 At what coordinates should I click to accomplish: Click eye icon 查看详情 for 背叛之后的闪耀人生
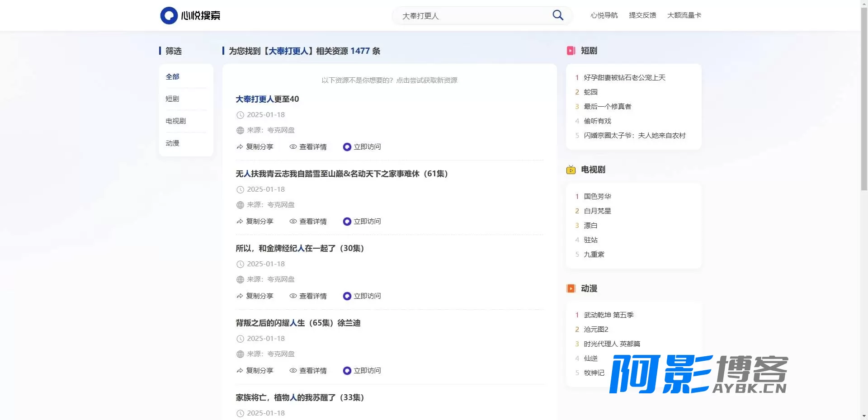click(293, 371)
